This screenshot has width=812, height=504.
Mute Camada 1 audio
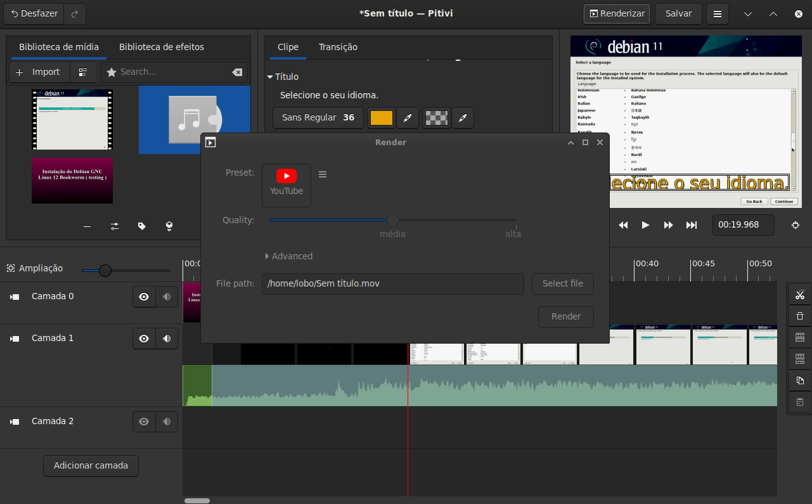[x=167, y=339]
